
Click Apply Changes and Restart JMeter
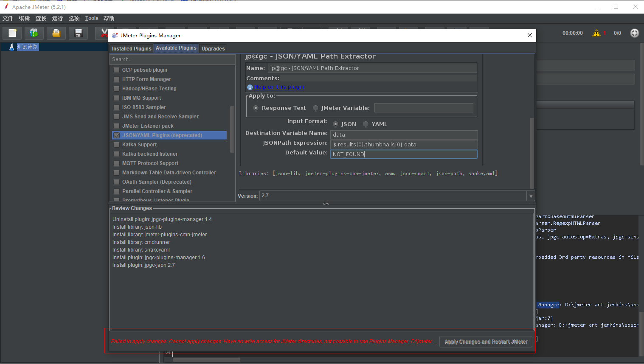(486, 342)
